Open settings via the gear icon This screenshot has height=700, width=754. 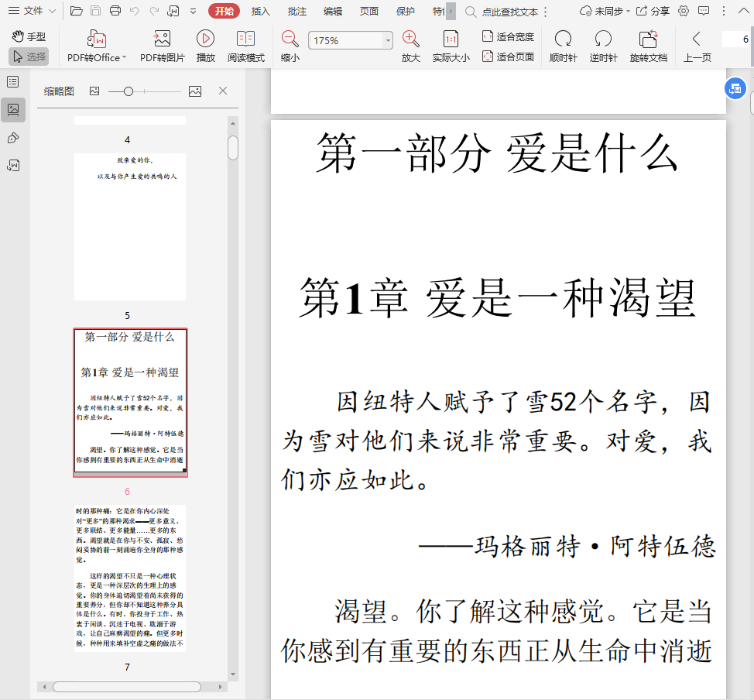click(x=684, y=11)
